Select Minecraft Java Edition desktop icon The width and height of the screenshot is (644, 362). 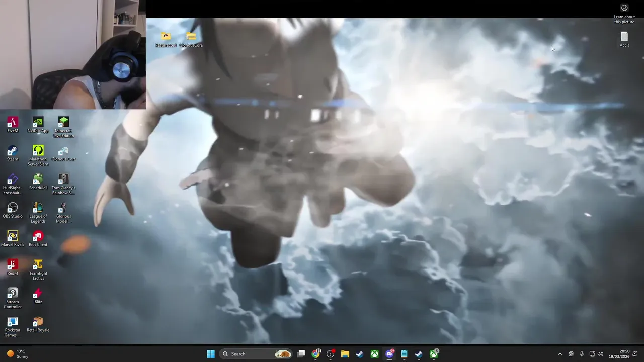pyautogui.click(x=63, y=127)
